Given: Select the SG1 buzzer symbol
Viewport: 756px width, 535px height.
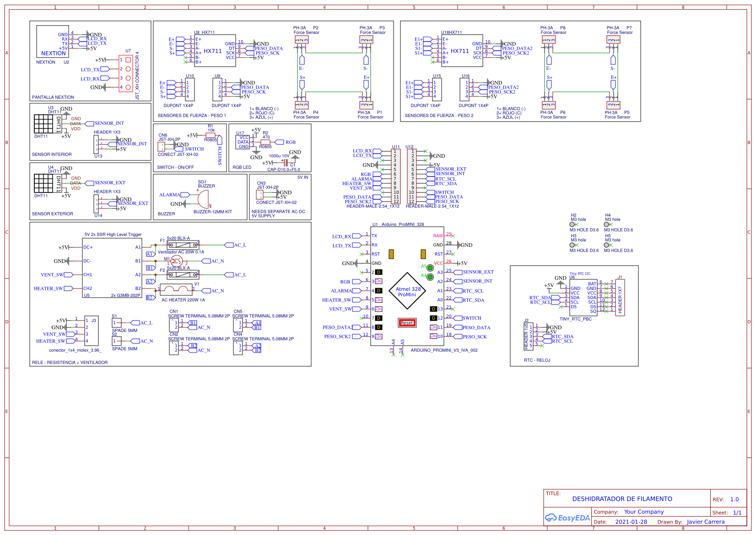Looking at the screenshot, I should [203, 199].
